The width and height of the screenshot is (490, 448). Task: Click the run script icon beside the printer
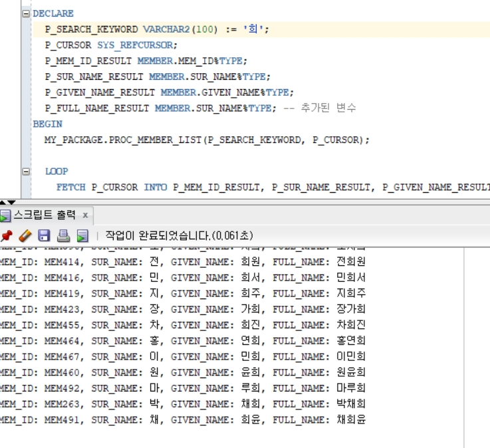coord(82,236)
